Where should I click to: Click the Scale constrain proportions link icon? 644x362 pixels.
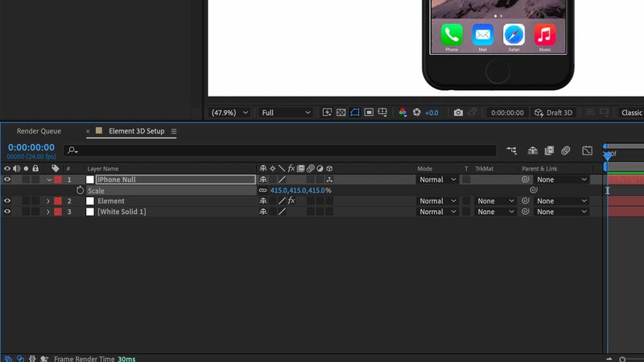(x=262, y=191)
